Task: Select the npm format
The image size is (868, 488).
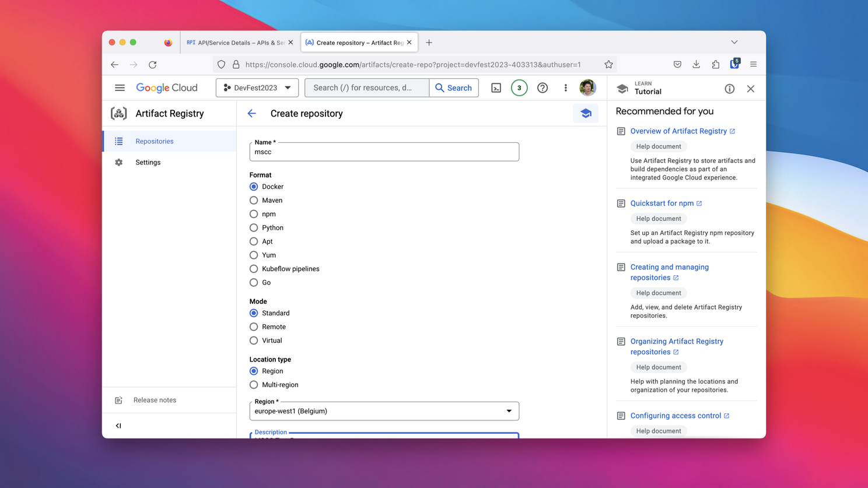Action: 254,215
